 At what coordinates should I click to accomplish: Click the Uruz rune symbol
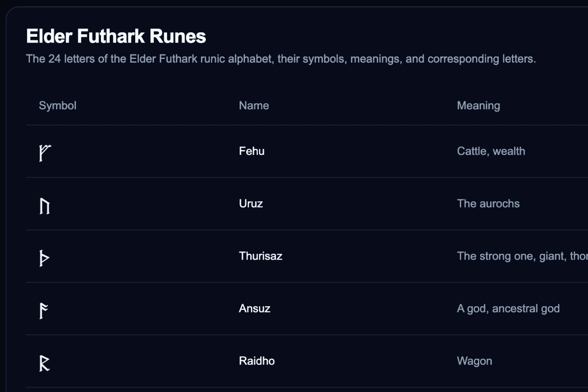click(x=45, y=205)
